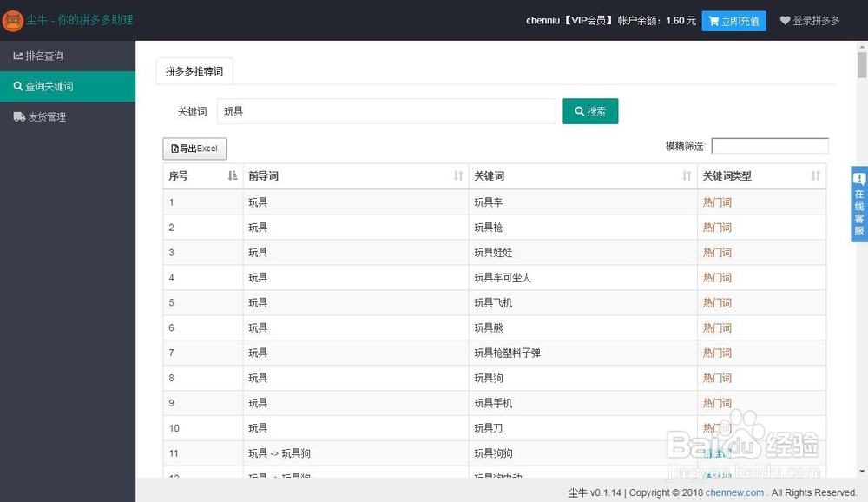The image size is (868, 502).
Task: Click vertical scrollbar thumb
Action: click(x=862, y=65)
